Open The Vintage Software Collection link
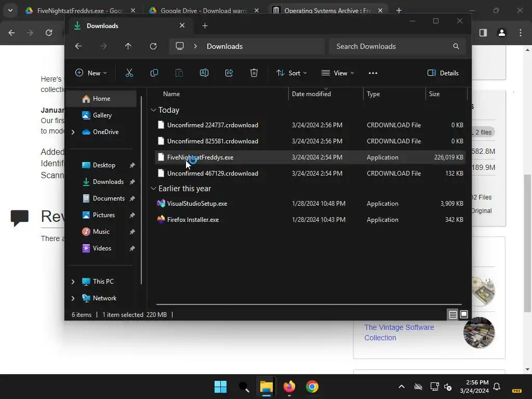The height and width of the screenshot is (399, 532). click(x=399, y=332)
